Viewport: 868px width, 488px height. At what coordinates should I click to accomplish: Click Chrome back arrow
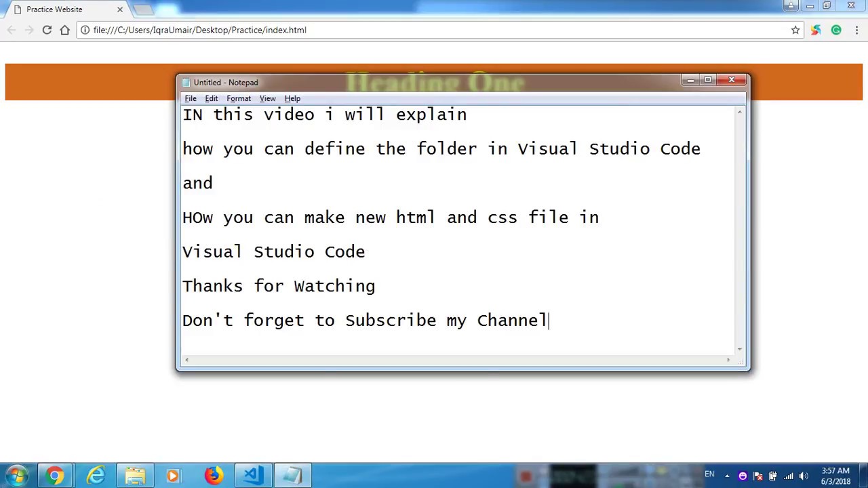click(12, 30)
